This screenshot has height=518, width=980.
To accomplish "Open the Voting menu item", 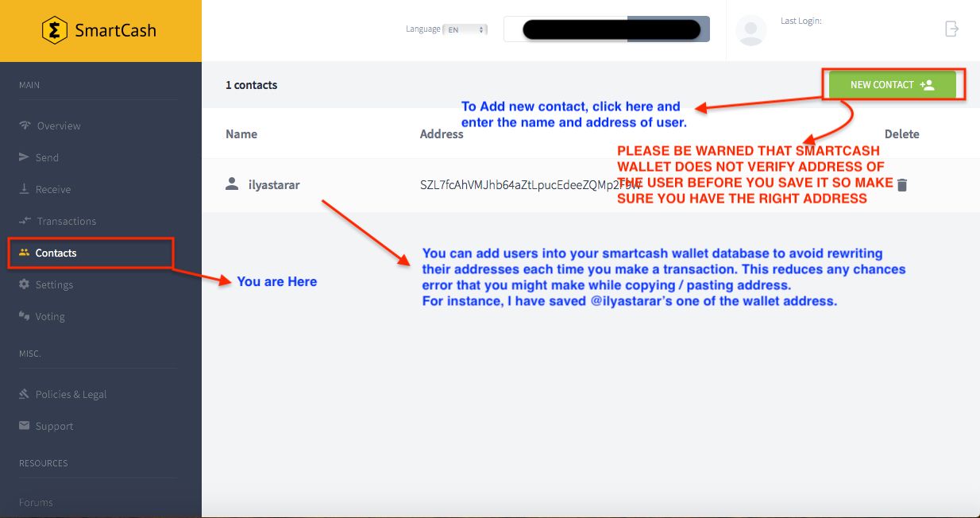I will coord(50,316).
